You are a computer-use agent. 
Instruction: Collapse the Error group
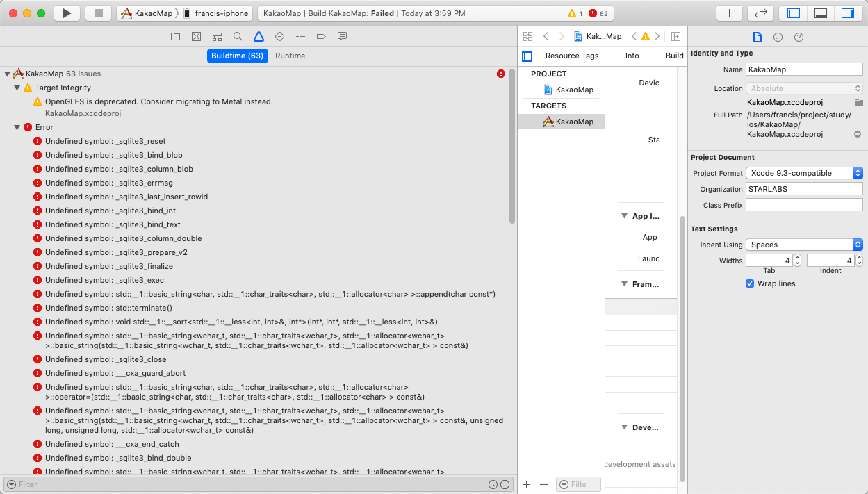point(17,127)
